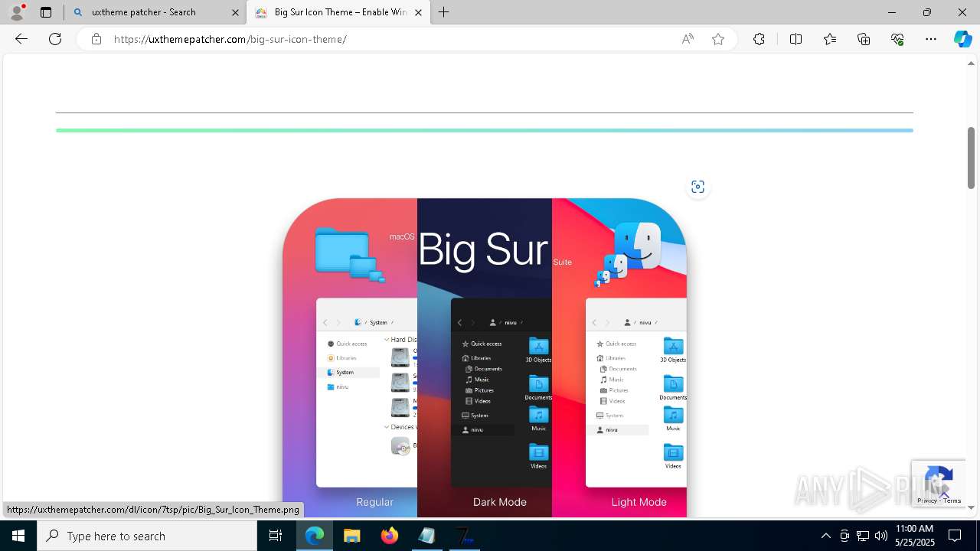This screenshot has height=551, width=980.
Task: Open Split screen view
Action: 795,39
